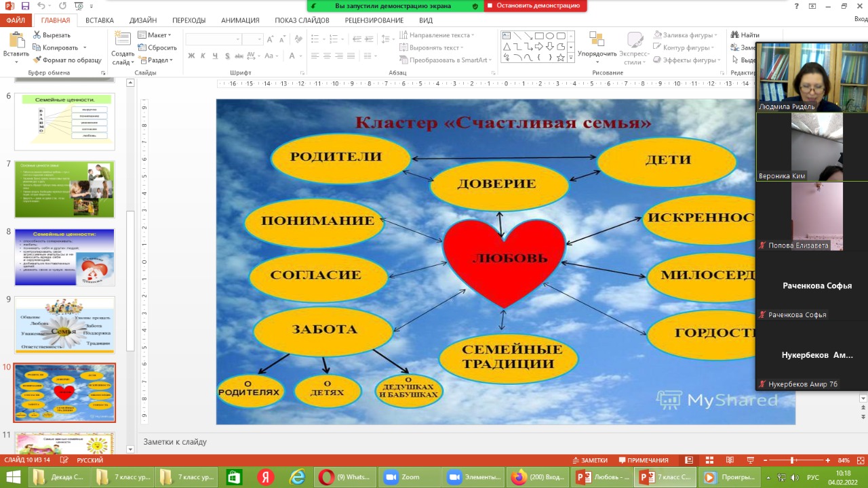The width and height of the screenshot is (868, 488).
Task: Click the Find (Найти) binoculars button
Action: click(745, 35)
